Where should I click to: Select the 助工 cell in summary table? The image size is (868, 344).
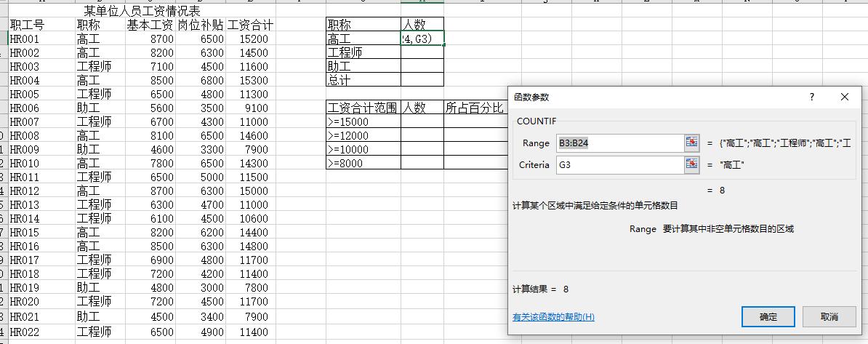click(363, 66)
